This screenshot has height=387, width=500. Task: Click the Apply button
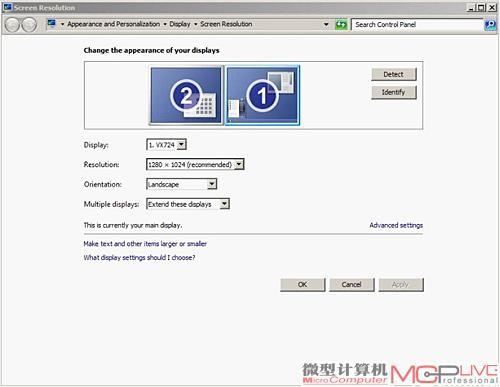[401, 285]
